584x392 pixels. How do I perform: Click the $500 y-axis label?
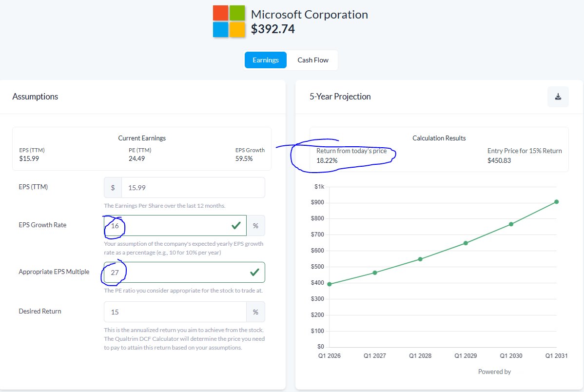(x=317, y=267)
